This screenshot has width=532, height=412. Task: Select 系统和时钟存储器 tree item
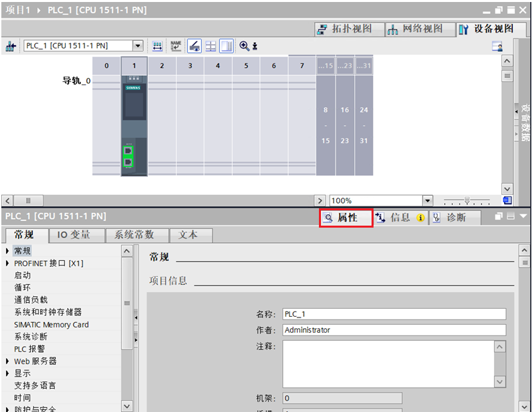pos(48,312)
